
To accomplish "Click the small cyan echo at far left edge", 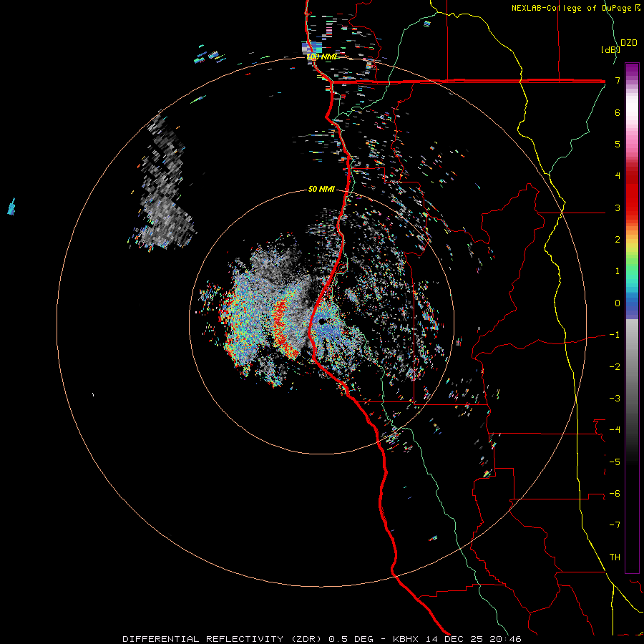I will [x=11, y=207].
